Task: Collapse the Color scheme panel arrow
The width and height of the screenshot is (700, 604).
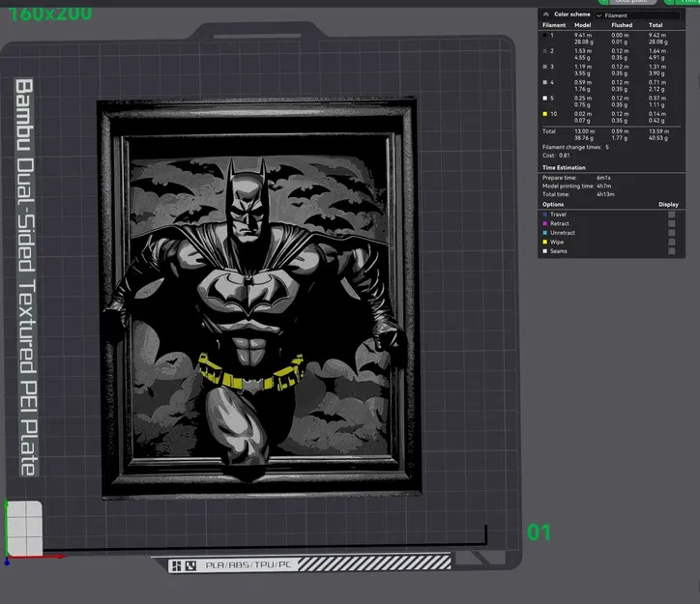Action: click(546, 15)
